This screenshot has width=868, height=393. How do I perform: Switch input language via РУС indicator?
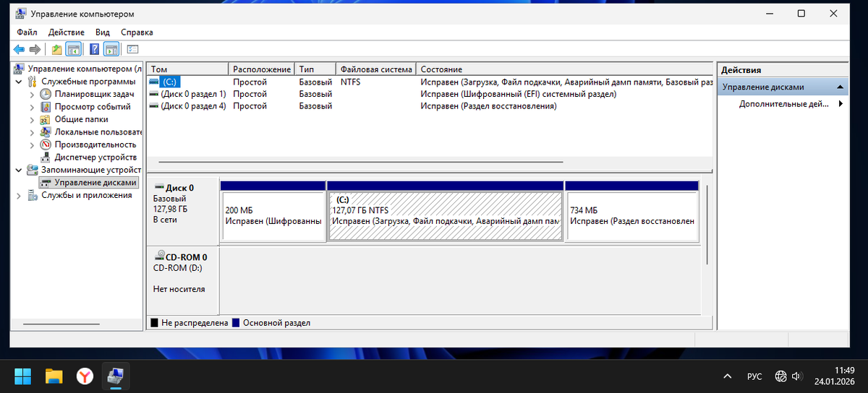[754, 376]
